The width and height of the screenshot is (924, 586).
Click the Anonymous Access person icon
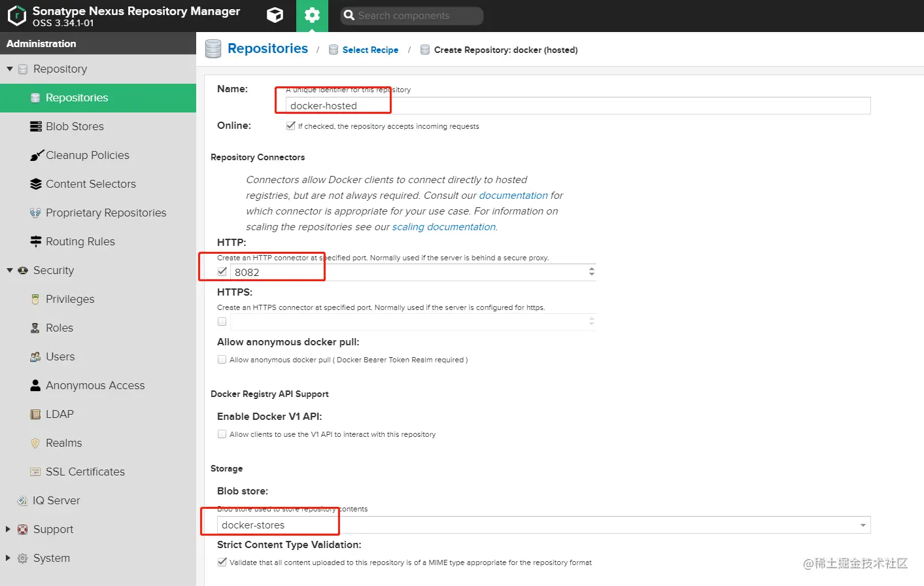(x=36, y=385)
